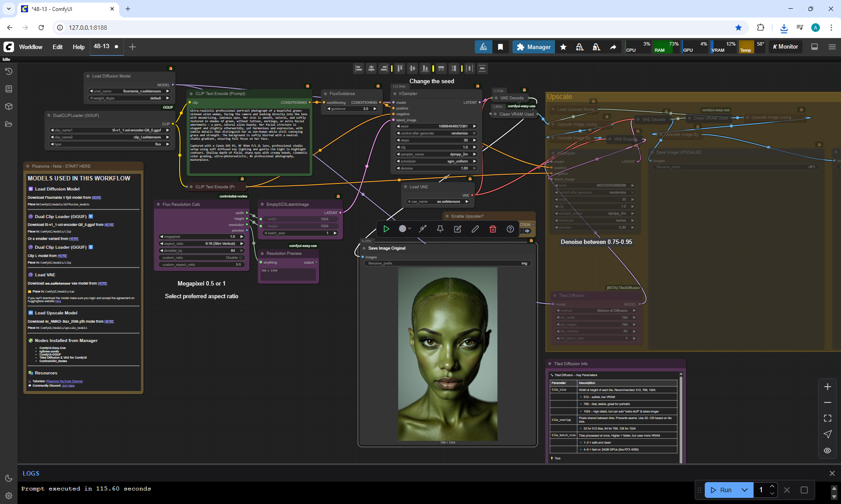
Task: Open the node color picker dropdown
Action: 405,229
